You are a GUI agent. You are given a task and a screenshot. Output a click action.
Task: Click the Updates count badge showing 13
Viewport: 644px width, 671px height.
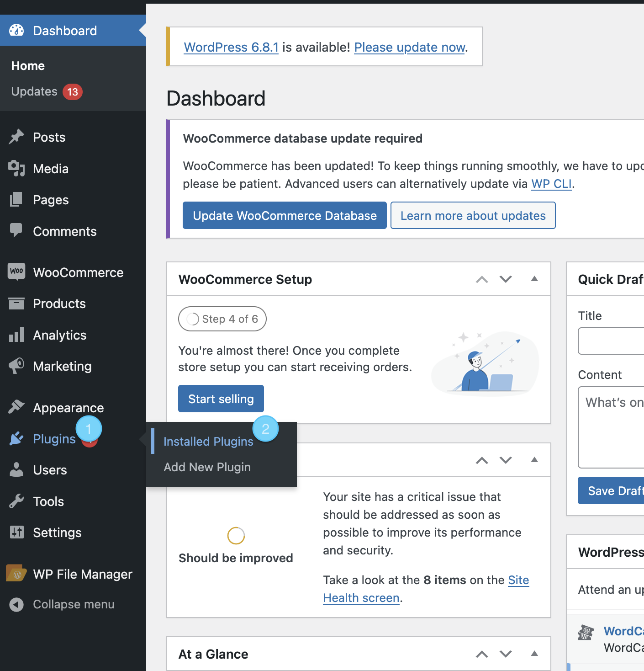tap(73, 92)
